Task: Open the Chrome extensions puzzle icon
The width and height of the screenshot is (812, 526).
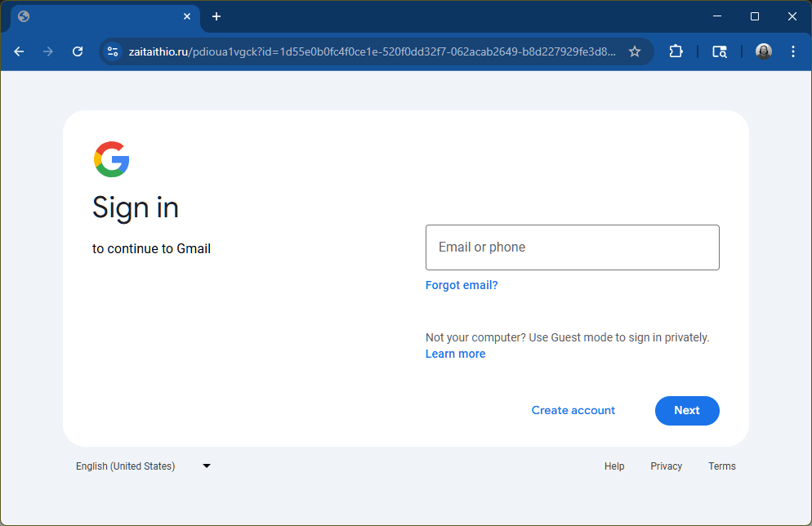Action: [x=676, y=51]
